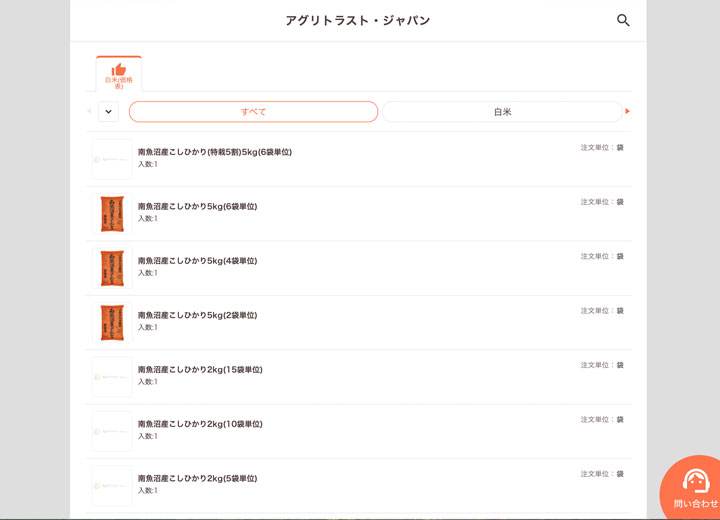
Task: Open the 問い合わせ support headset icon
Action: [696, 484]
